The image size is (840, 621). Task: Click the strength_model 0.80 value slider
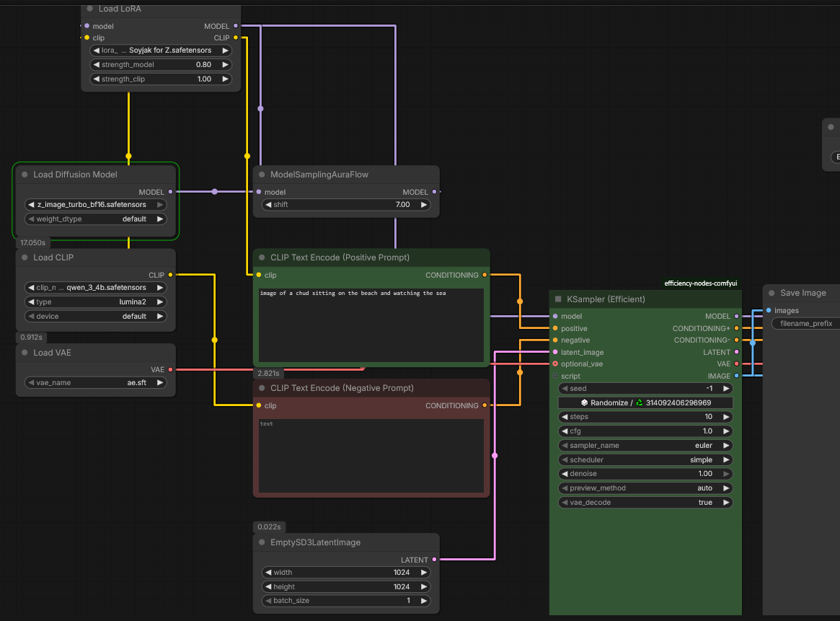click(x=160, y=65)
